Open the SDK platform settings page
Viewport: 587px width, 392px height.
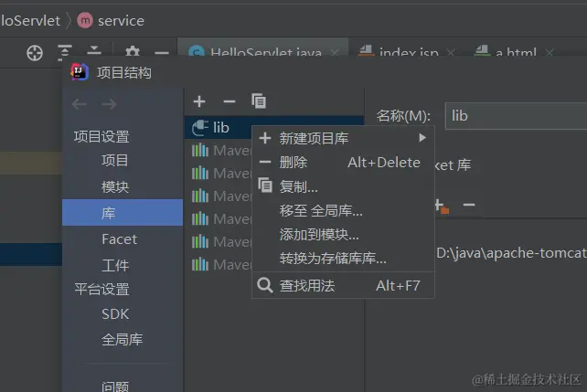(123, 313)
